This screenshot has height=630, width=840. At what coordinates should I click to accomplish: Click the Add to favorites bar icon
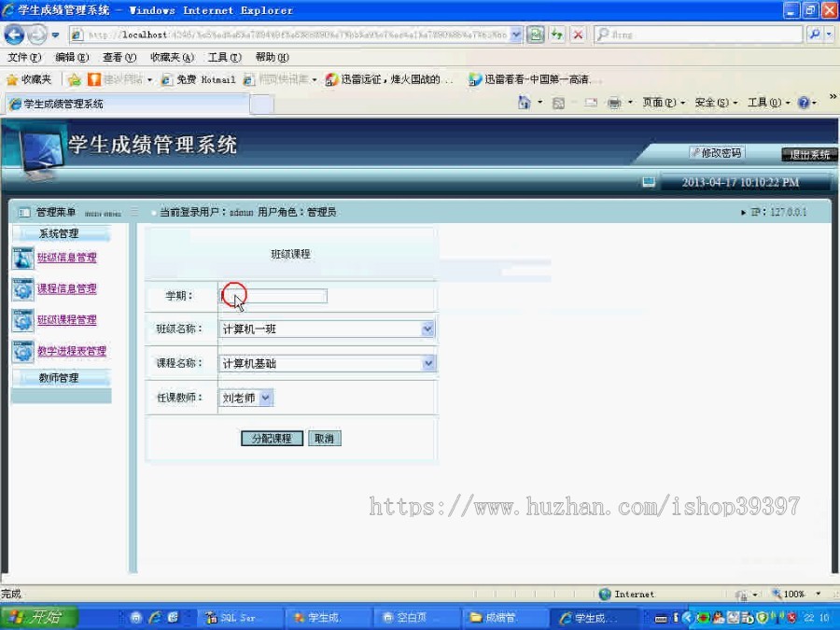tap(75, 80)
